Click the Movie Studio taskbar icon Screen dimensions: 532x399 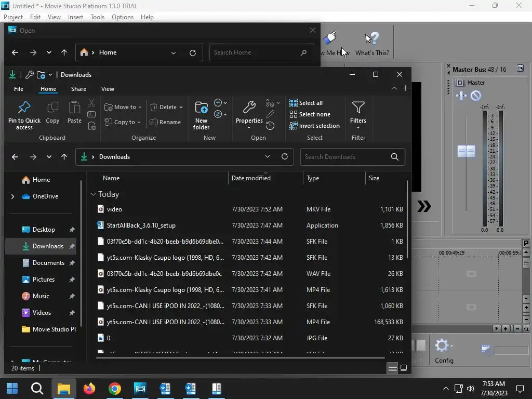coord(140,389)
